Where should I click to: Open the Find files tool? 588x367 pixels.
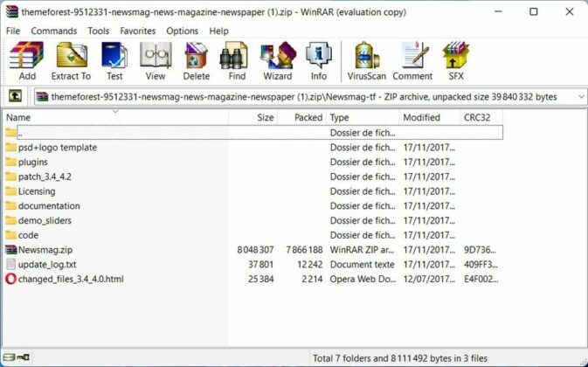click(x=237, y=61)
